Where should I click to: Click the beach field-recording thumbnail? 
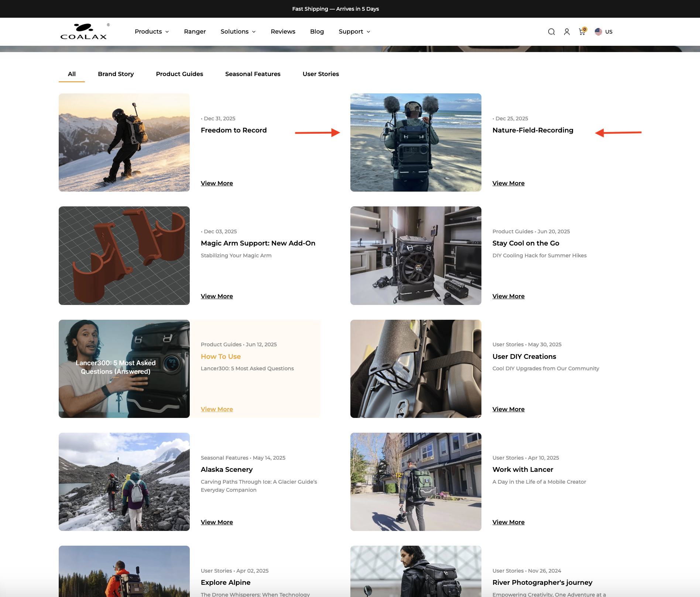[x=416, y=143]
